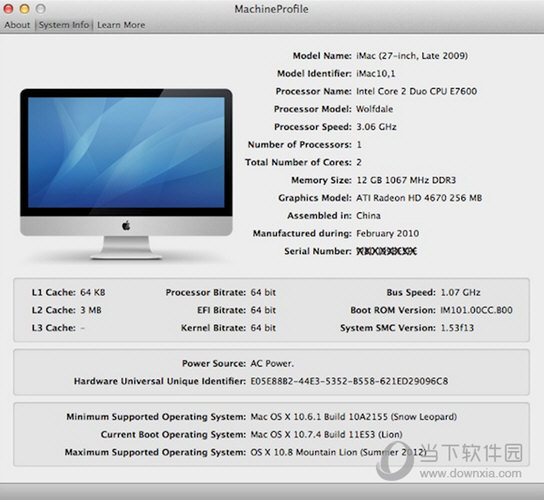544x500 pixels.
Task: Click the Total Number of Cores value 2
Action: pos(359,162)
